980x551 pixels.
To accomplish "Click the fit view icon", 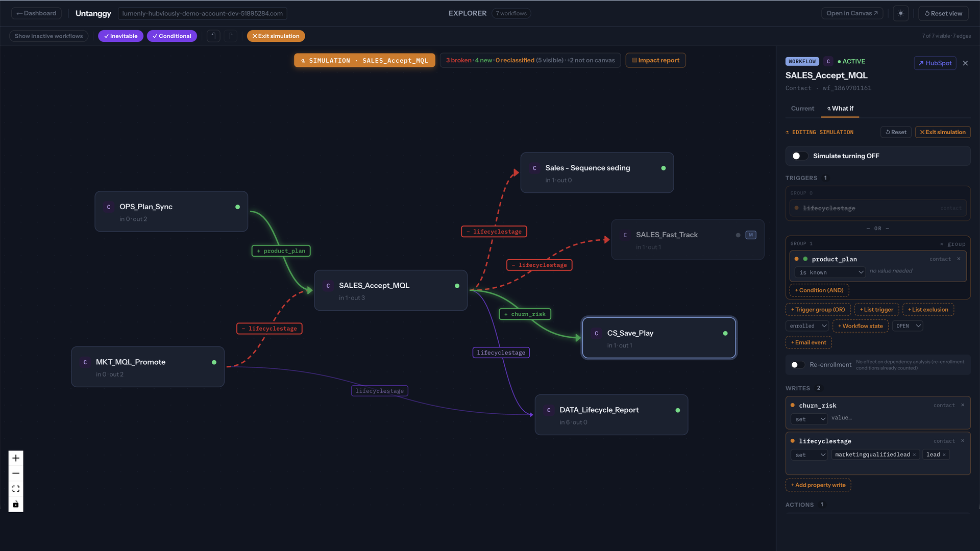I will (16, 489).
